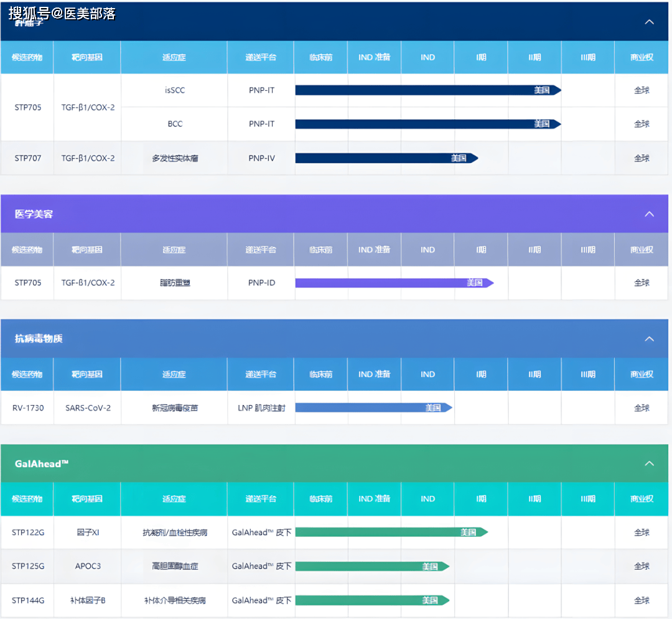Select PNP-IT in the BCC row
The height and width of the screenshot is (619, 672).
tap(261, 124)
